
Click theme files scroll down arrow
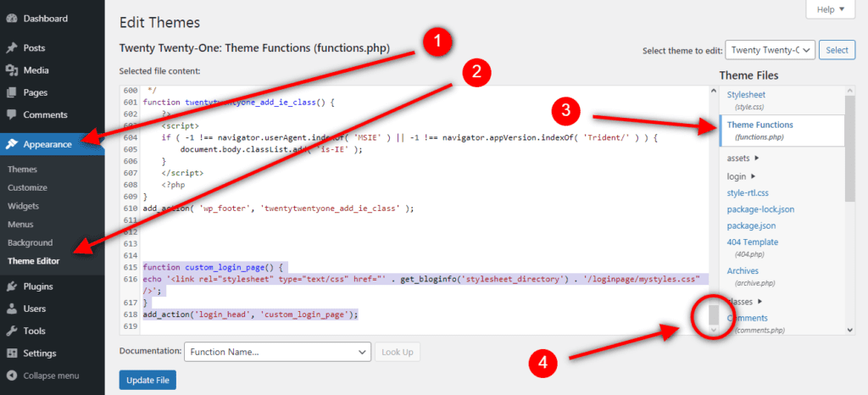tap(849, 330)
